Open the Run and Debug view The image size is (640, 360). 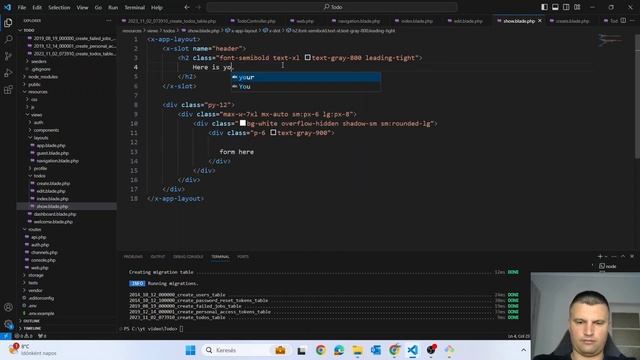pos(8,73)
